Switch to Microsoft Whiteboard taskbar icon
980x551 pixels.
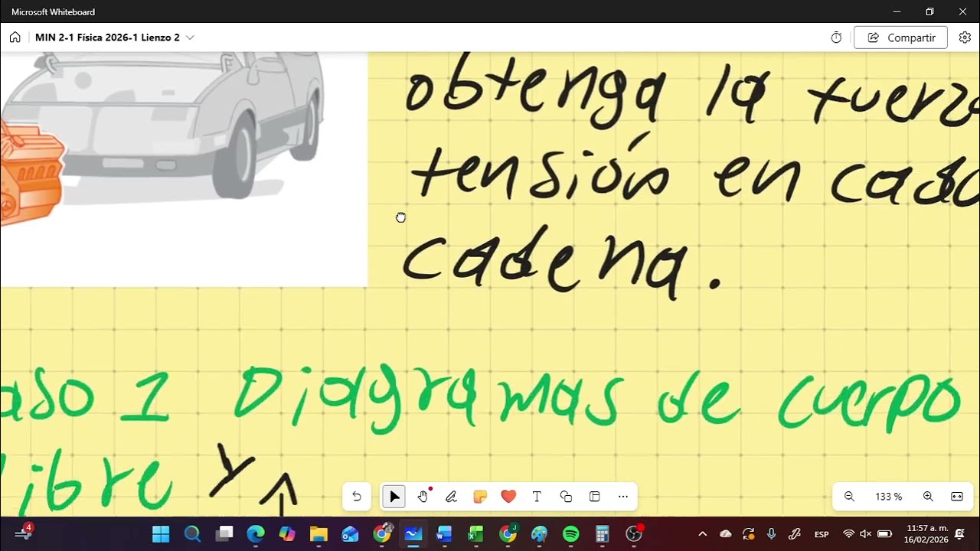[413, 534]
